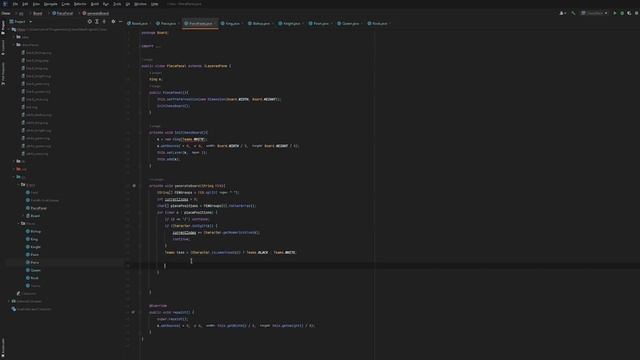The image size is (640, 360).
Task: Hide the Project tool window
Action: click(120, 22)
